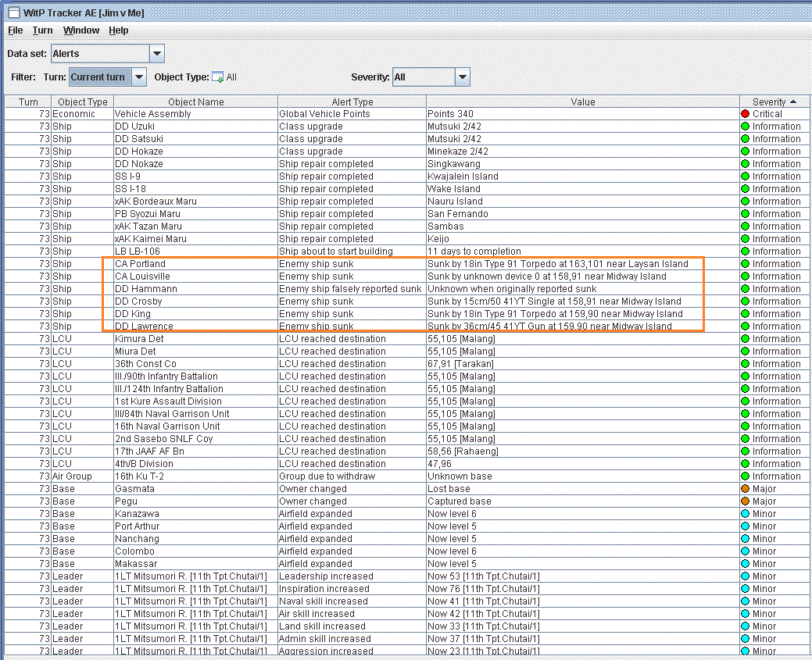Select xAK Tazan Maru row
Viewport: 812px width, 660px height.
point(407,227)
